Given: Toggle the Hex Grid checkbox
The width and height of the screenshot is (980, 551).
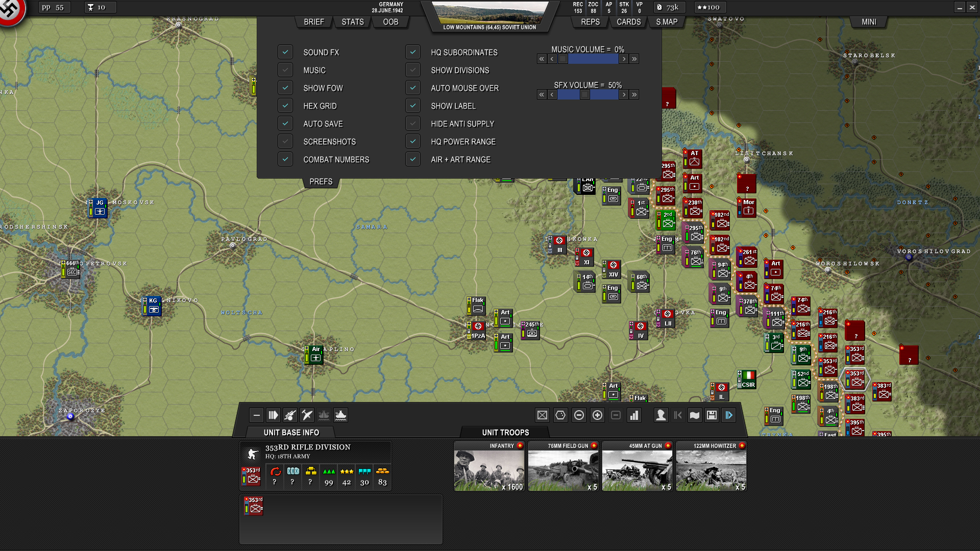Looking at the screenshot, I should (x=285, y=106).
